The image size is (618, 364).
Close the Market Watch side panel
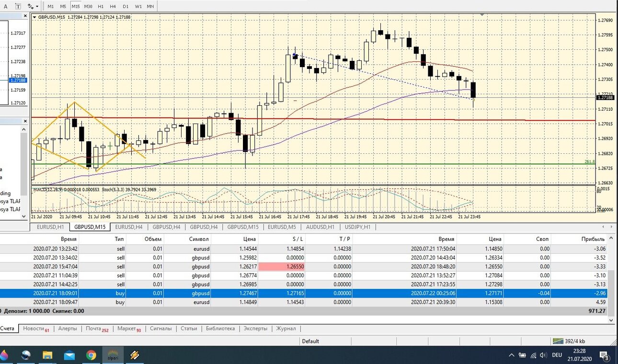point(25,16)
